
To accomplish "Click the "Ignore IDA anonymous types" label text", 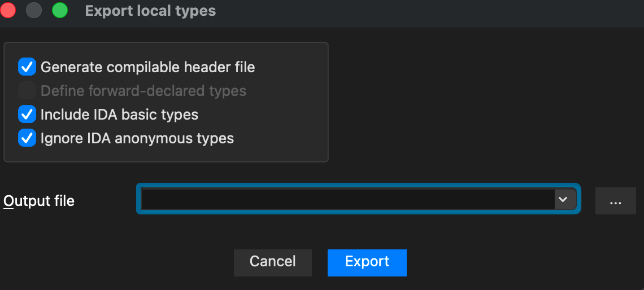I will pos(137,138).
